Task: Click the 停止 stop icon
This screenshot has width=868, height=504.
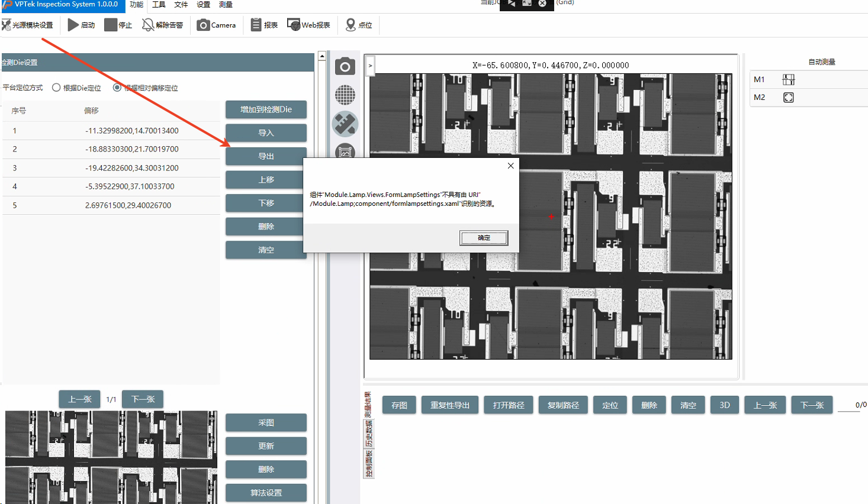Action: (x=111, y=25)
